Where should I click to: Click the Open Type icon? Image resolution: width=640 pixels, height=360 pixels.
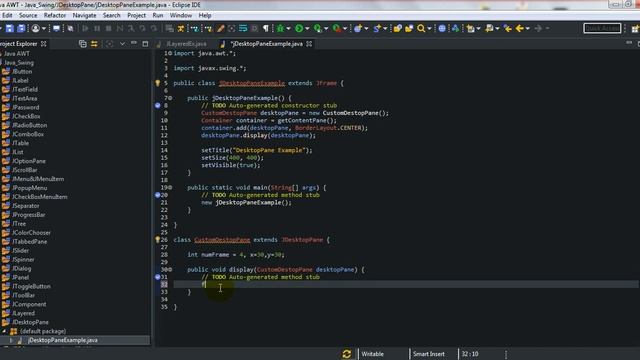click(x=397, y=28)
